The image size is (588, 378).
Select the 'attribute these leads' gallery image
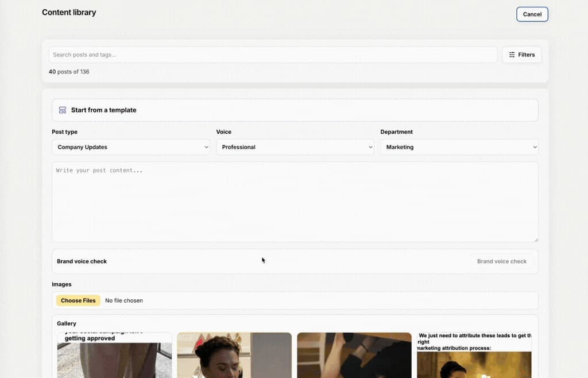[x=474, y=355]
